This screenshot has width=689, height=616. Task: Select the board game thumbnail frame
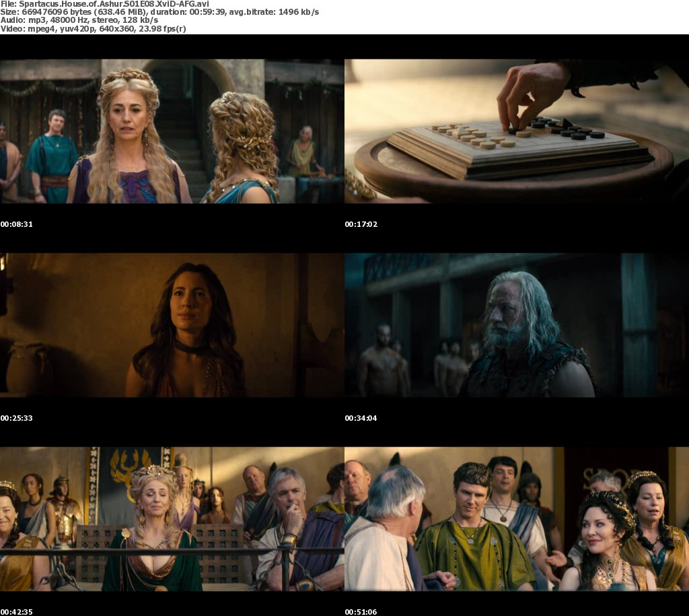[516, 131]
